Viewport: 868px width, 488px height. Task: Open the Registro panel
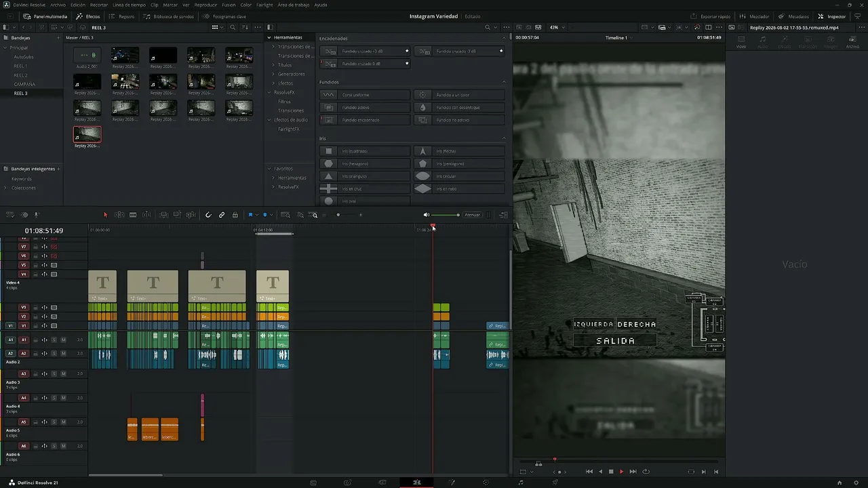pos(122,16)
